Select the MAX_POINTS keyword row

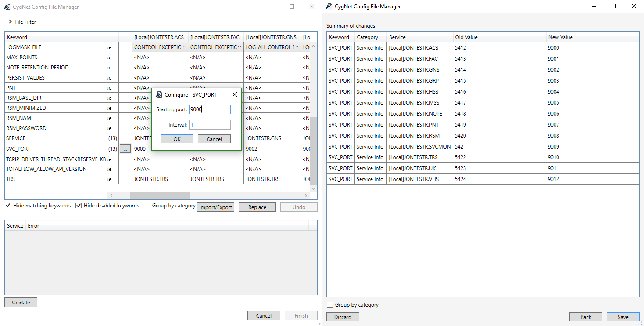(56, 58)
